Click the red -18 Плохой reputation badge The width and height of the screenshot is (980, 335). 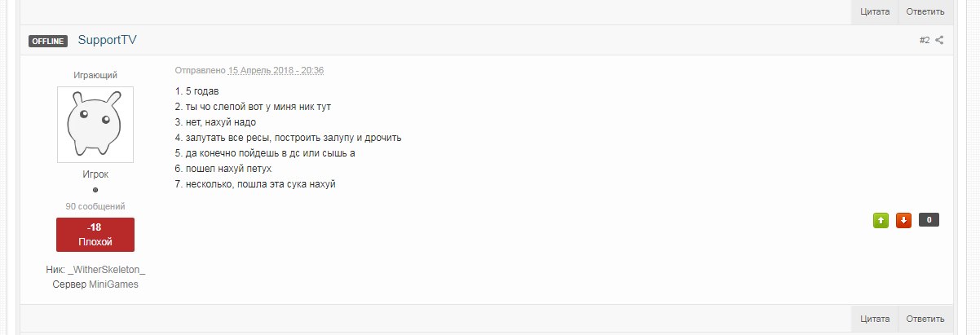click(x=95, y=235)
